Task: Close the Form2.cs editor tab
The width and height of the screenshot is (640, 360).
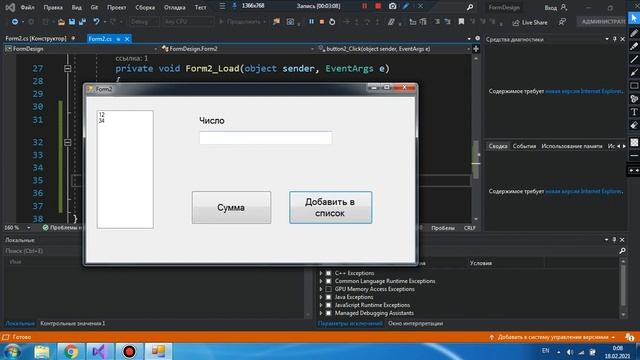Action: click(127, 39)
